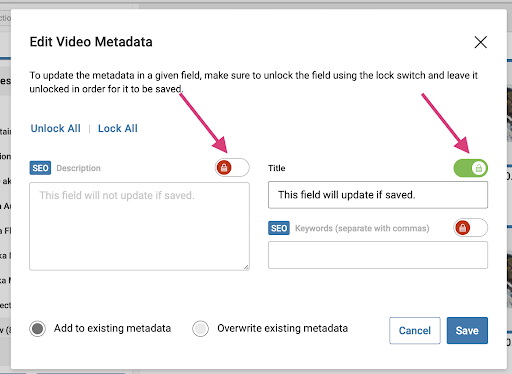Unlock the Description field lock switch
Screen dimensions: 512x374
point(232,168)
